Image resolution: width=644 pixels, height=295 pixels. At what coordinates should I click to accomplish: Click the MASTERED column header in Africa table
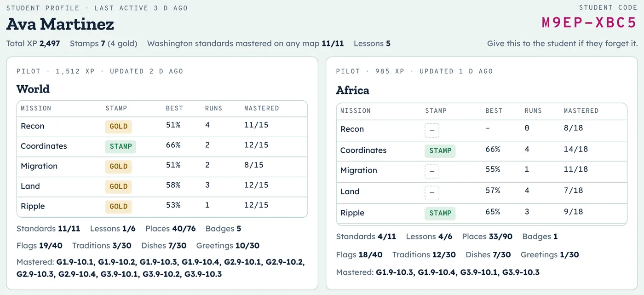pos(581,110)
